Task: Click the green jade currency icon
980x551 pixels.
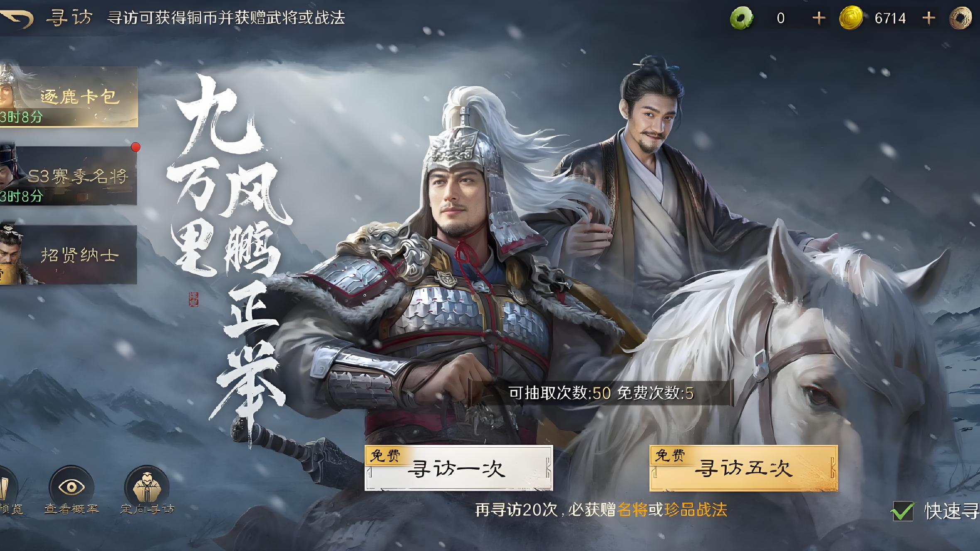Action: click(742, 18)
